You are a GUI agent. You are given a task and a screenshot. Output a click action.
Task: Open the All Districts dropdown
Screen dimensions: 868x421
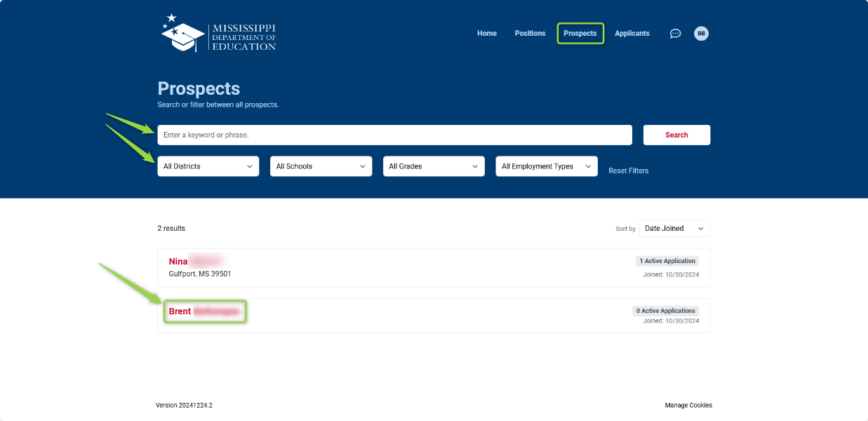pos(208,166)
